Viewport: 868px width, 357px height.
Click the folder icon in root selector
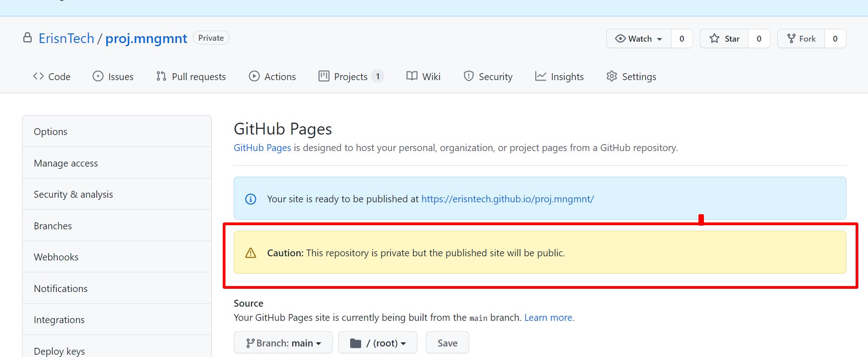click(356, 343)
